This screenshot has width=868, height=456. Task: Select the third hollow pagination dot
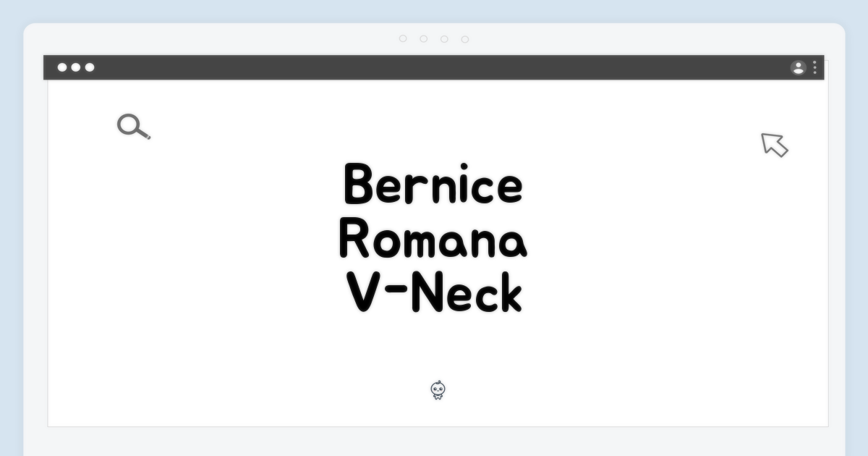point(444,39)
